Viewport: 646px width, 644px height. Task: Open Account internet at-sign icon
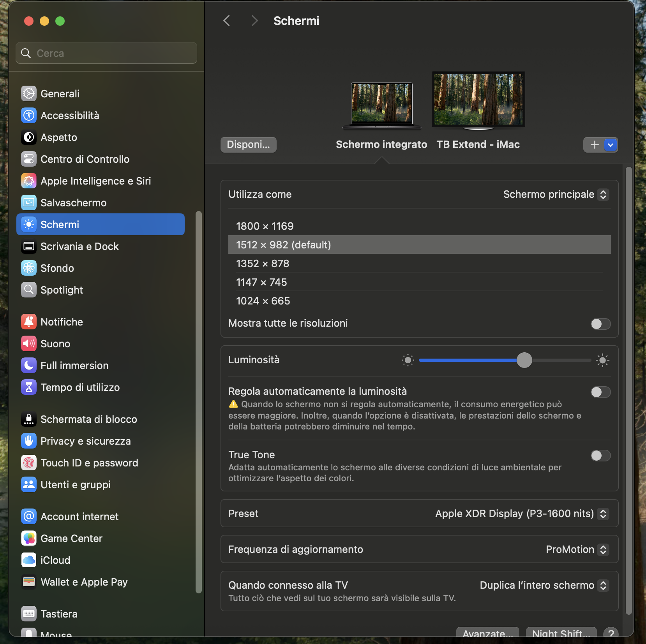(29, 516)
